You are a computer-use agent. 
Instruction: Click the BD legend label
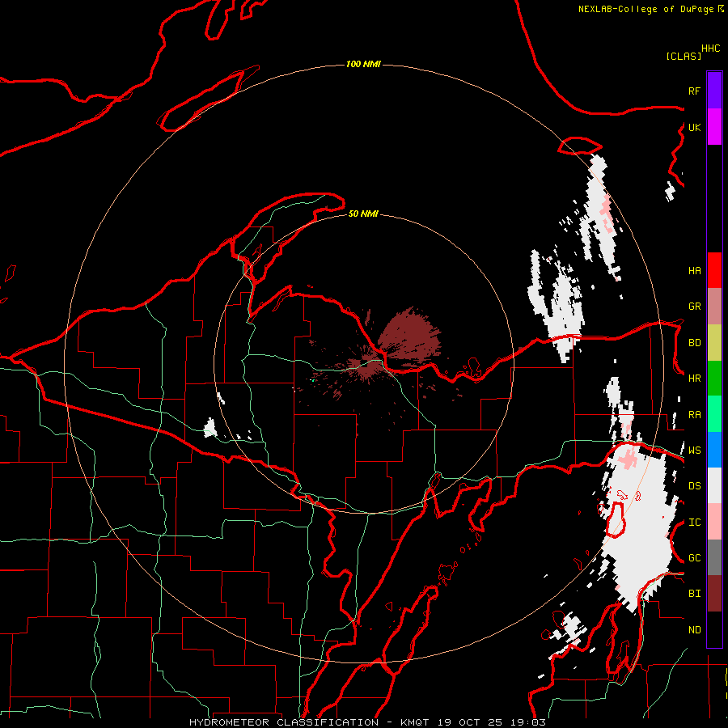click(x=694, y=343)
